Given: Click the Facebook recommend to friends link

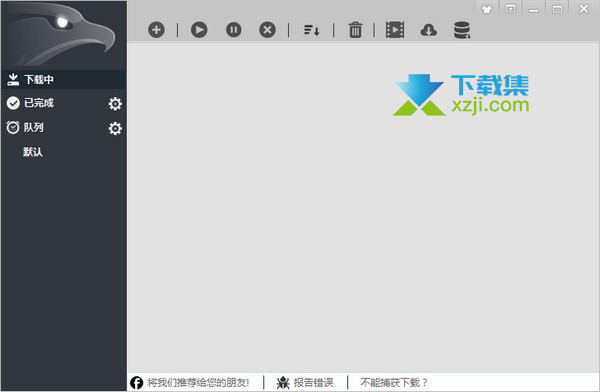Looking at the screenshot, I should pyautogui.click(x=190, y=382).
